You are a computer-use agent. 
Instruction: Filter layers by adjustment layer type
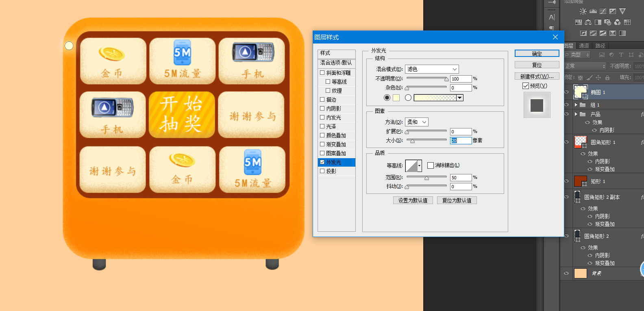pyautogui.click(x=611, y=55)
